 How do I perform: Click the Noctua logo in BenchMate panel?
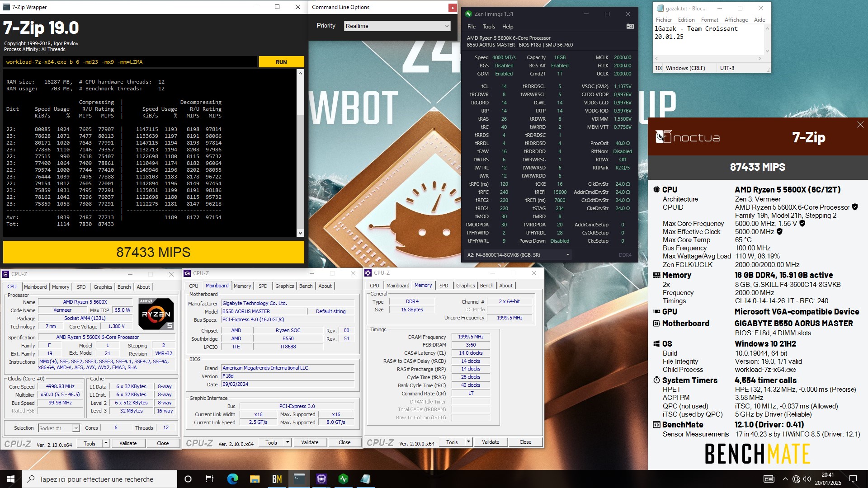click(688, 137)
